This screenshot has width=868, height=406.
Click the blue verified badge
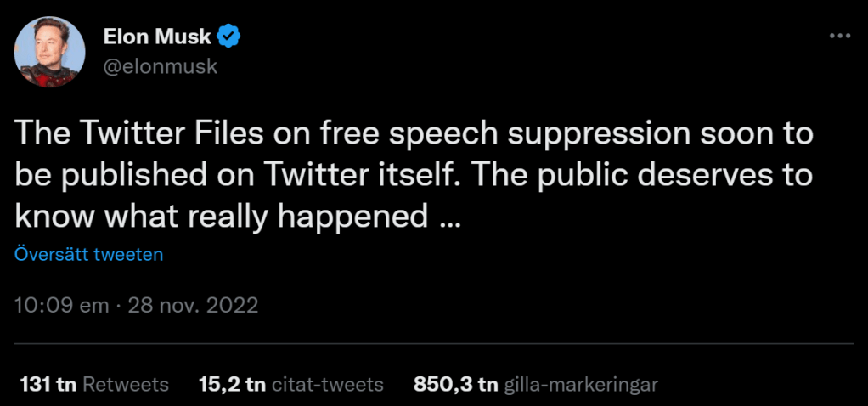click(x=230, y=36)
